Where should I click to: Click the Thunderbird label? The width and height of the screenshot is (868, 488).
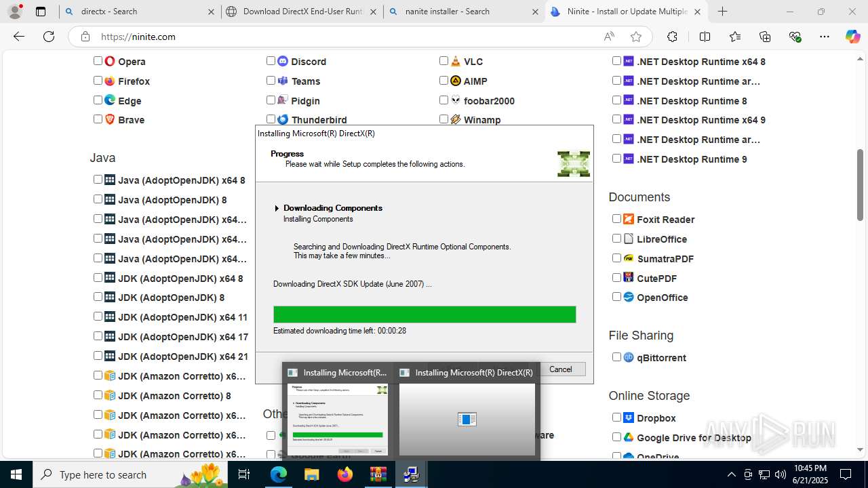319,120
